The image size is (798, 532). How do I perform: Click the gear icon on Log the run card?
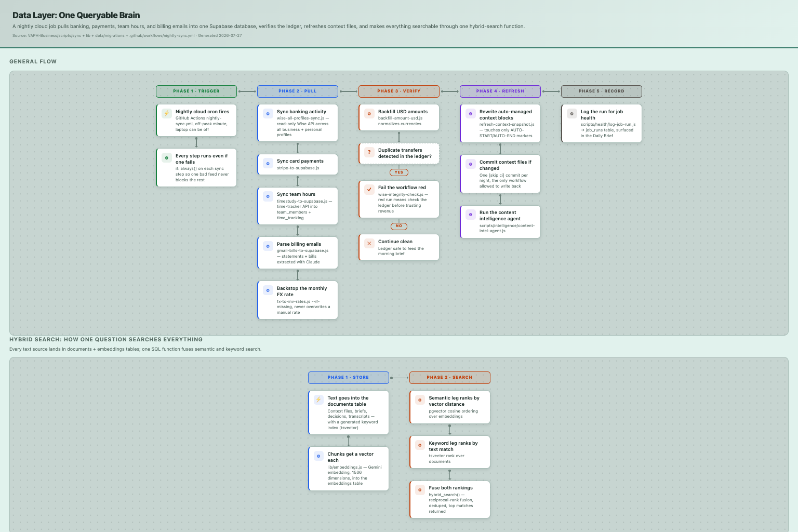click(572, 113)
